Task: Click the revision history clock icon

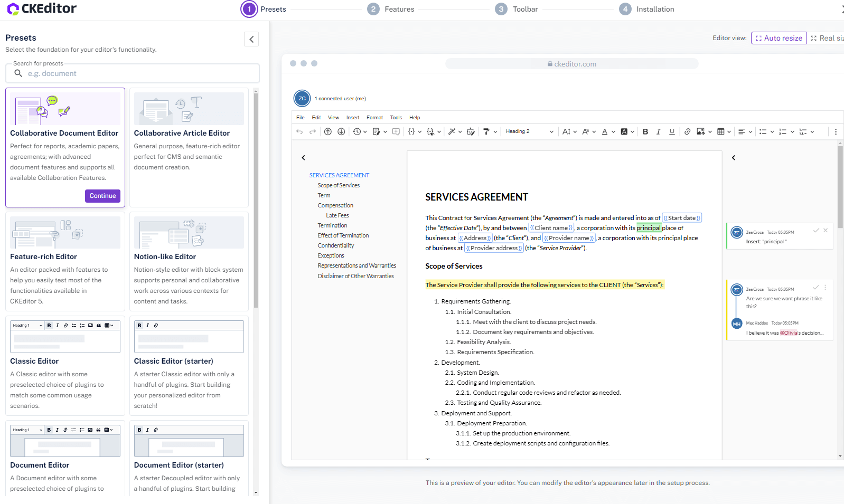Action: point(357,132)
